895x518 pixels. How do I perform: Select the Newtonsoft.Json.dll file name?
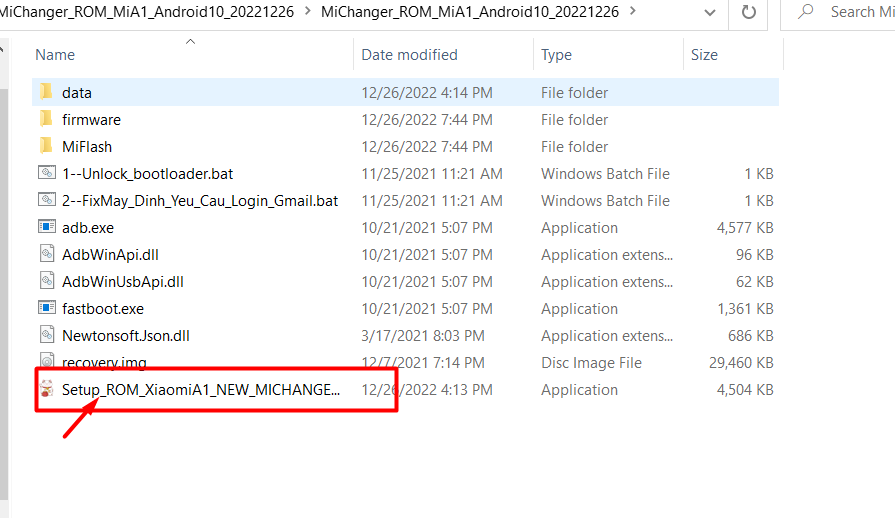(x=126, y=335)
